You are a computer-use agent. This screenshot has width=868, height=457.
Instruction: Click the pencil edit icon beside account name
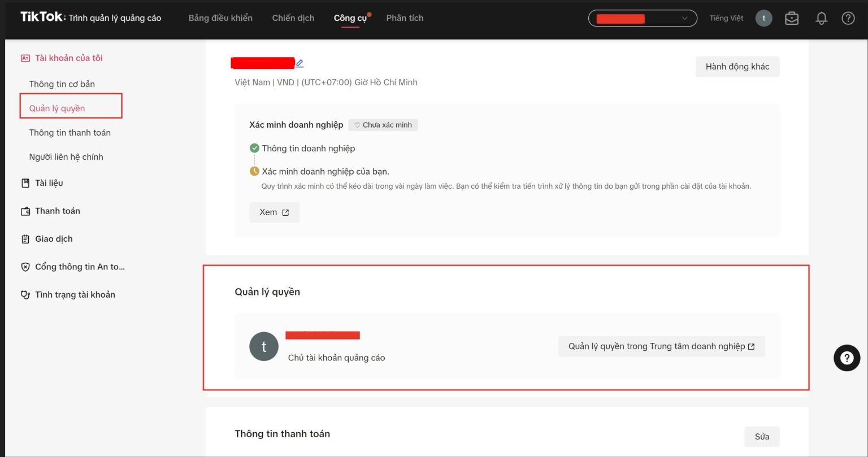click(x=300, y=63)
